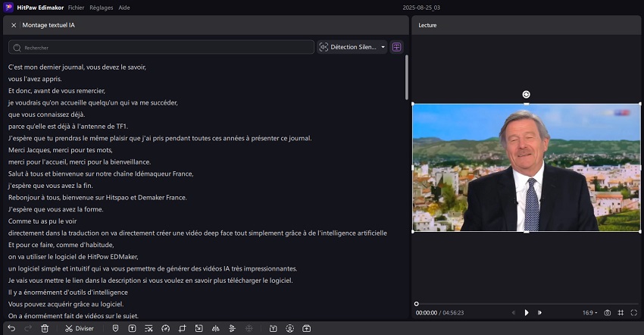Click the fullscreen preview icon

tap(633, 313)
